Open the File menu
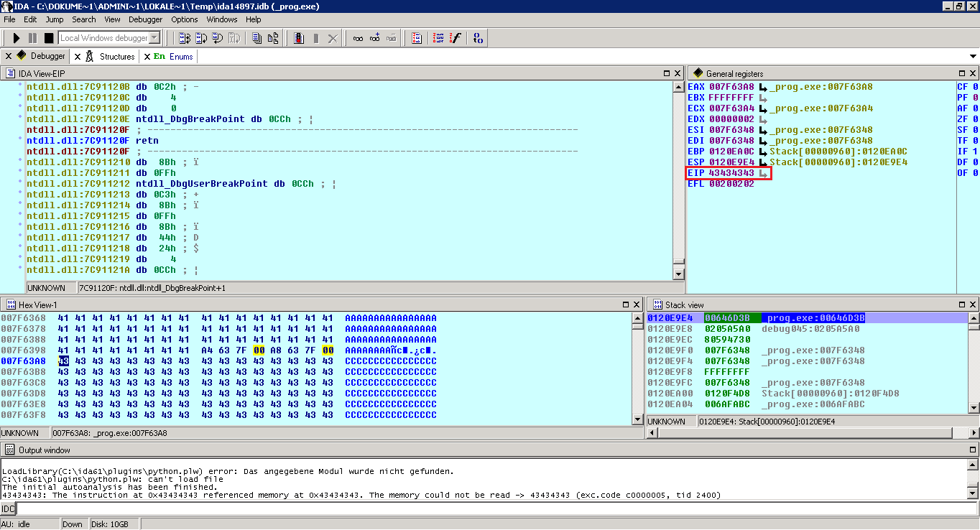 pos(9,19)
